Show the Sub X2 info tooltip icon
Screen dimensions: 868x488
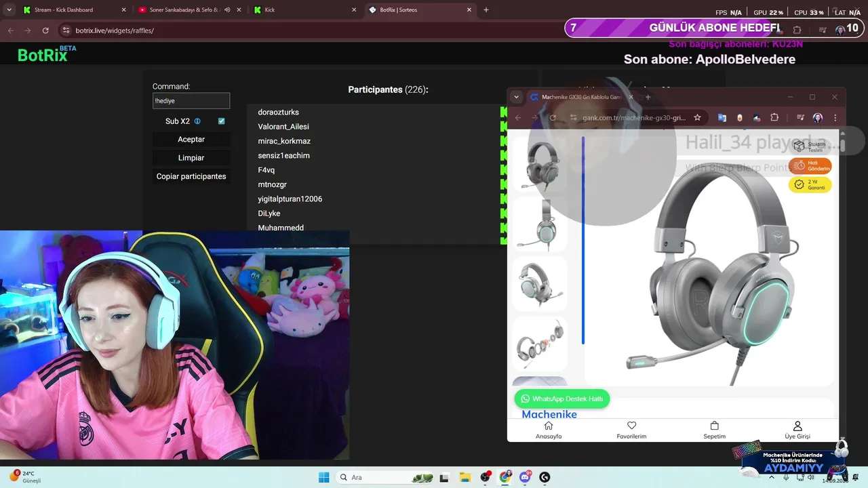pos(197,121)
